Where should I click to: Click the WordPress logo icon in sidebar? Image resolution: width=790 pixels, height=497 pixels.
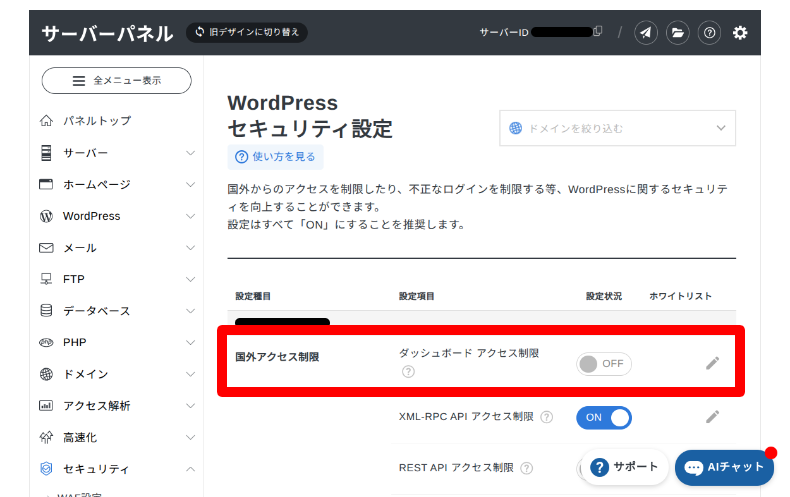click(x=46, y=216)
